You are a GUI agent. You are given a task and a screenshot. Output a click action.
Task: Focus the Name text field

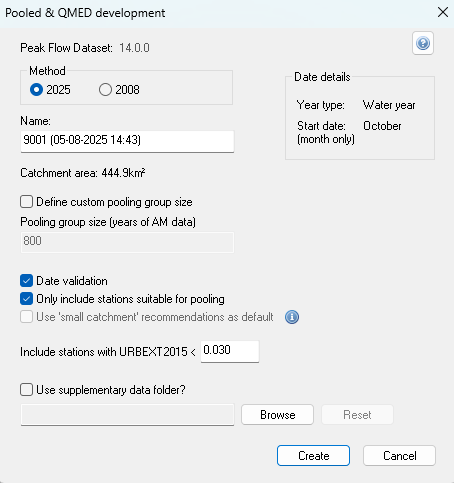pos(127,141)
